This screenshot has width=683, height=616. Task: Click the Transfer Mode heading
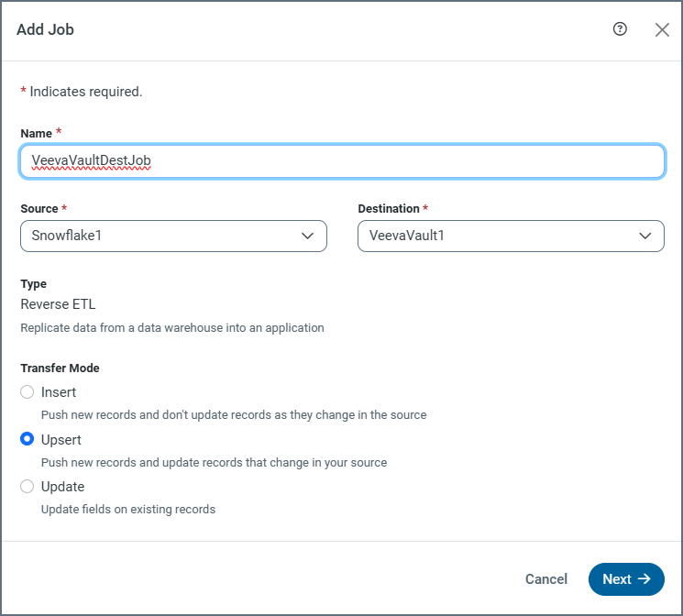pos(60,368)
